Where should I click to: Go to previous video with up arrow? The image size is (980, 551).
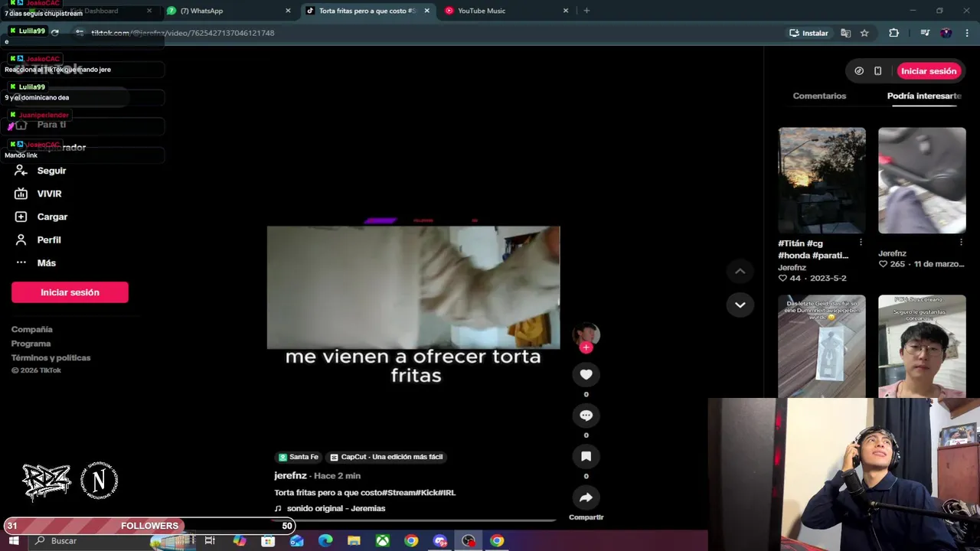point(740,271)
